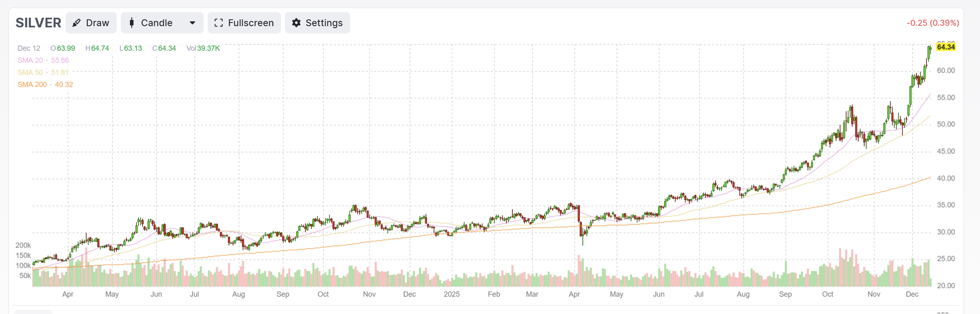Click the highlighted 64.34 price tag
The width and height of the screenshot is (980, 314).
946,47
